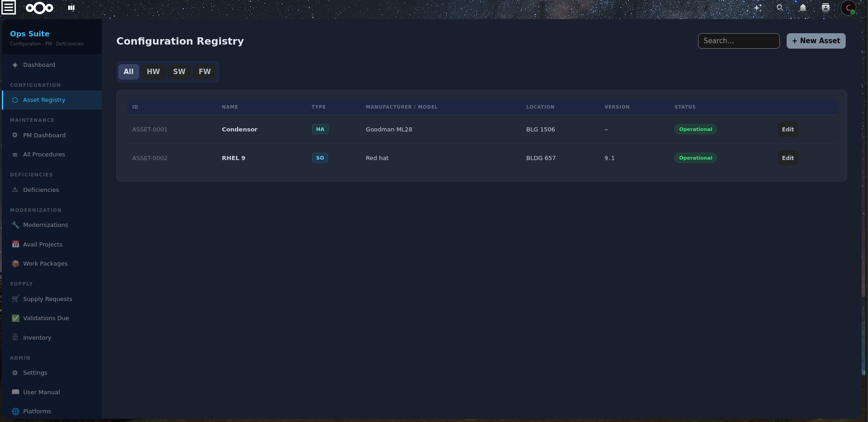This screenshot has height=422, width=868.
Task: Open the User Manual link
Action: (52, 392)
